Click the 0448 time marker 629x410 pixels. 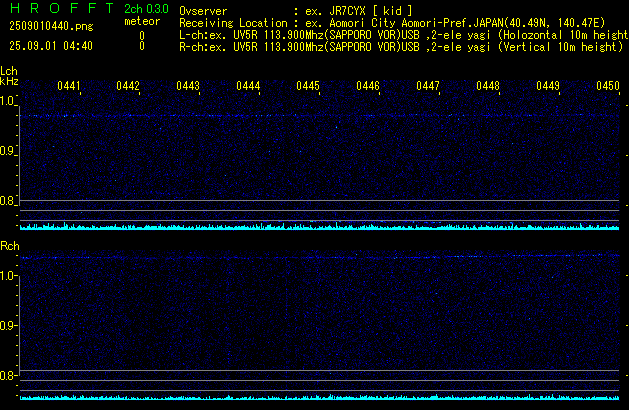[488, 86]
